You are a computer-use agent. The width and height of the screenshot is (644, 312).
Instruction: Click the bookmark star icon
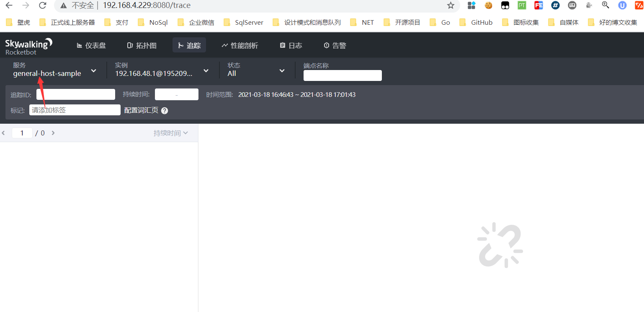point(451,5)
